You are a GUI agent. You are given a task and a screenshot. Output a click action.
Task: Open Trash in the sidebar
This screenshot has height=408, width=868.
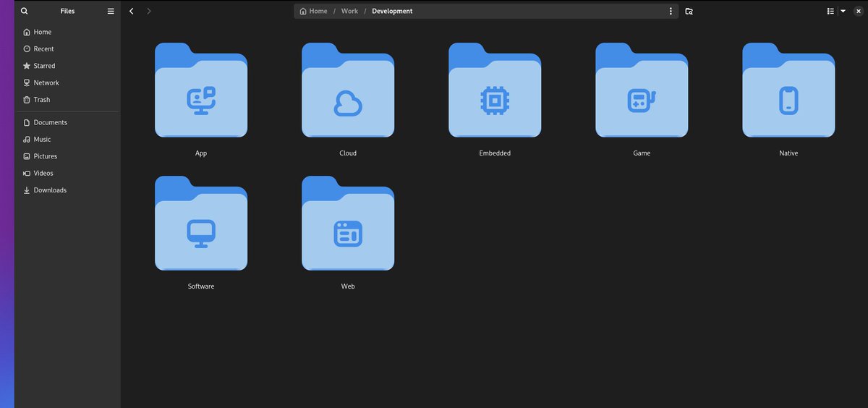pos(67,100)
